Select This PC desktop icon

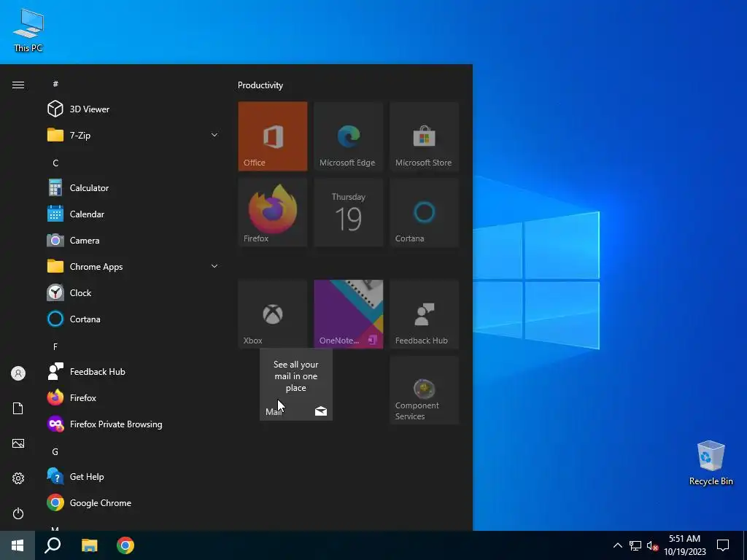pos(28,30)
